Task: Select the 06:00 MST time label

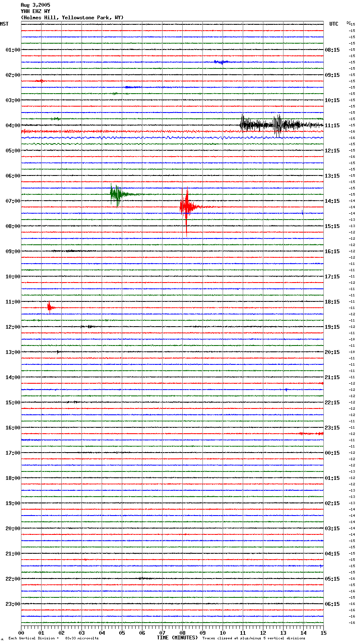Action: 13,176
